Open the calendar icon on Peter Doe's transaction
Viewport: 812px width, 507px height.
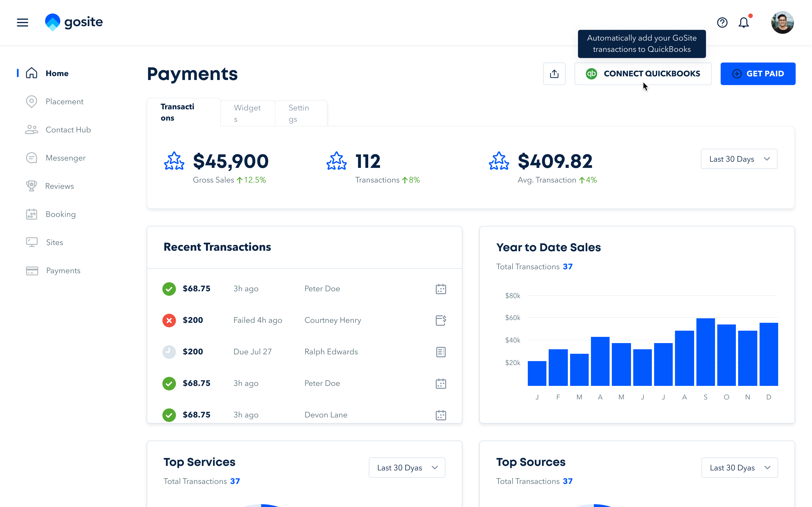[441, 288]
